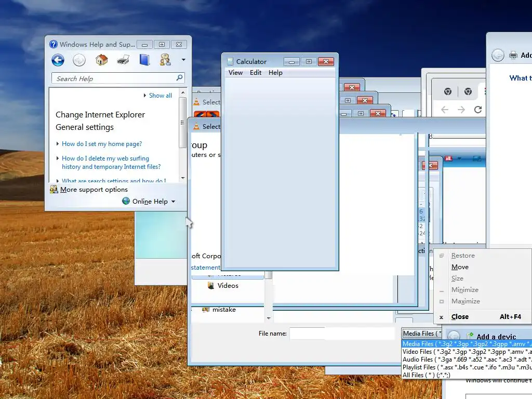Select Chrome tab icon left of divider

click(x=447, y=91)
